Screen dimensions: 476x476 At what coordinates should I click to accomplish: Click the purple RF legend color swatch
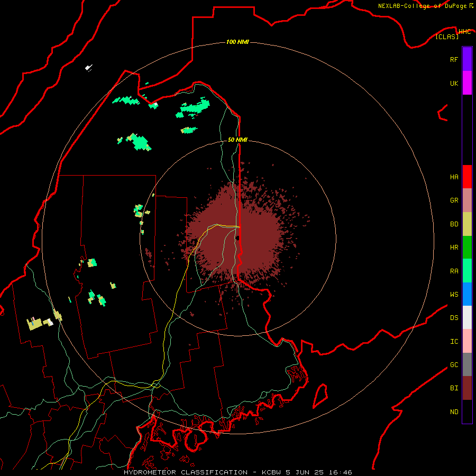click(467, 59)
